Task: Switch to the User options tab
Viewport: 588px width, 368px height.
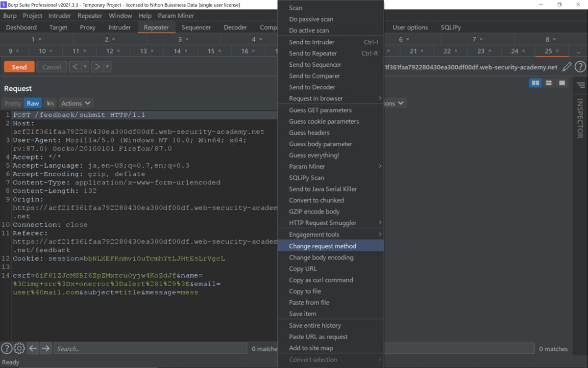Action: point(410,27)
